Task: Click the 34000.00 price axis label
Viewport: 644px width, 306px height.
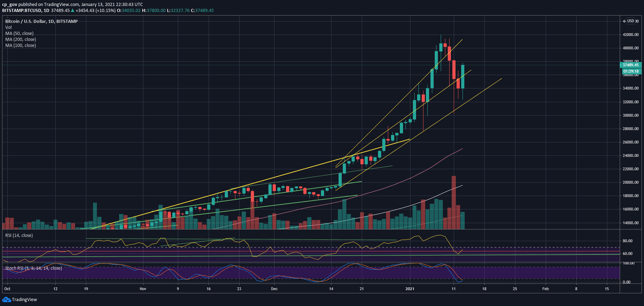Action: point(631,88)
